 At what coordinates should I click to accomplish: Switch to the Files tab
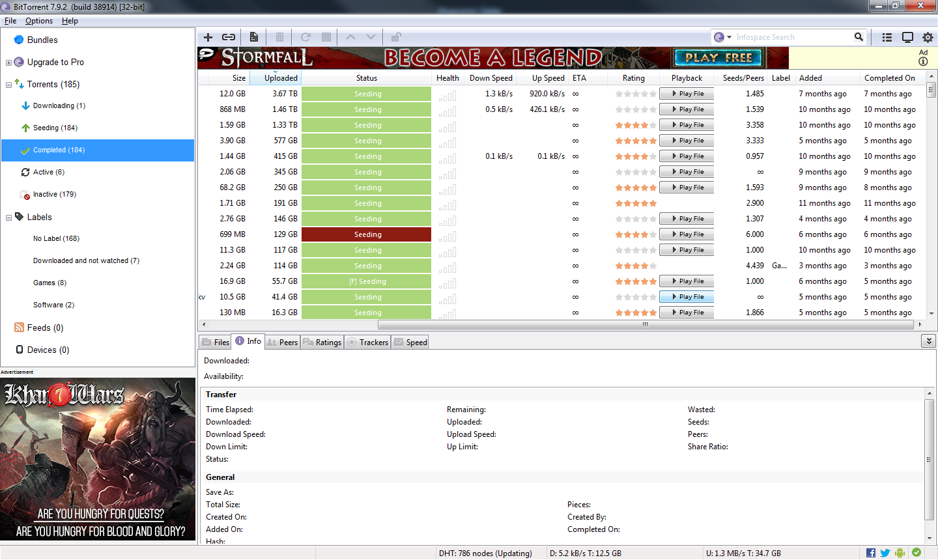(216, 342)
